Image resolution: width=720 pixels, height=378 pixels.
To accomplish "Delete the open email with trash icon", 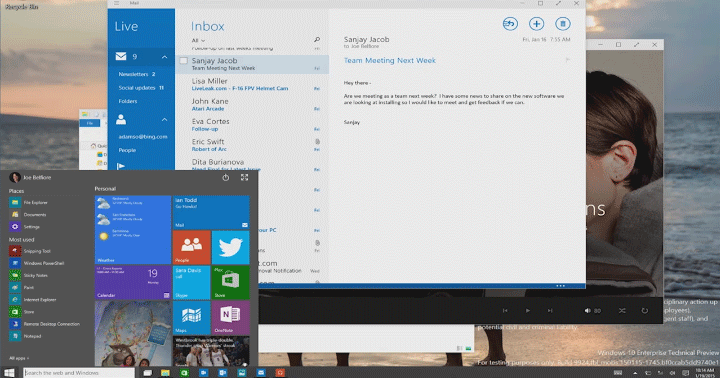I will [x=562, y=23].
